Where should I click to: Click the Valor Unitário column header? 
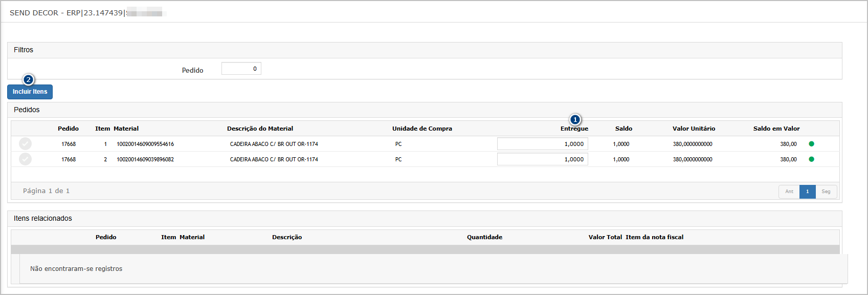[x=694, y=129]
